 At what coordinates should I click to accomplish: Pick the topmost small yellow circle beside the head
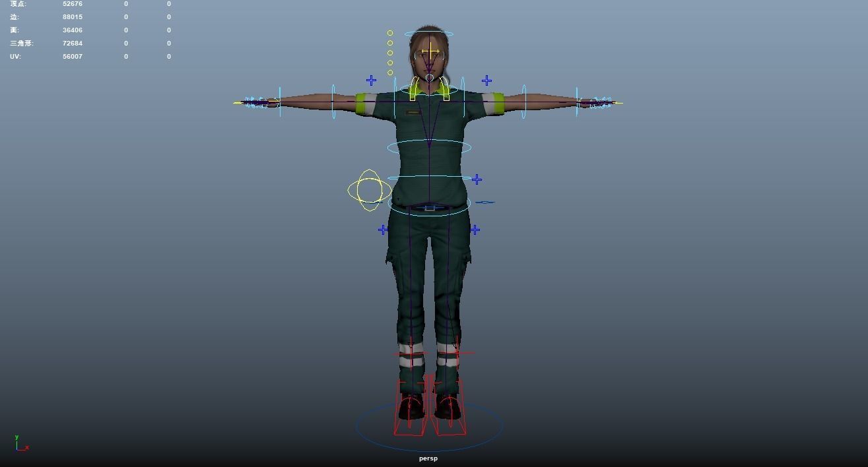point(390,33)
